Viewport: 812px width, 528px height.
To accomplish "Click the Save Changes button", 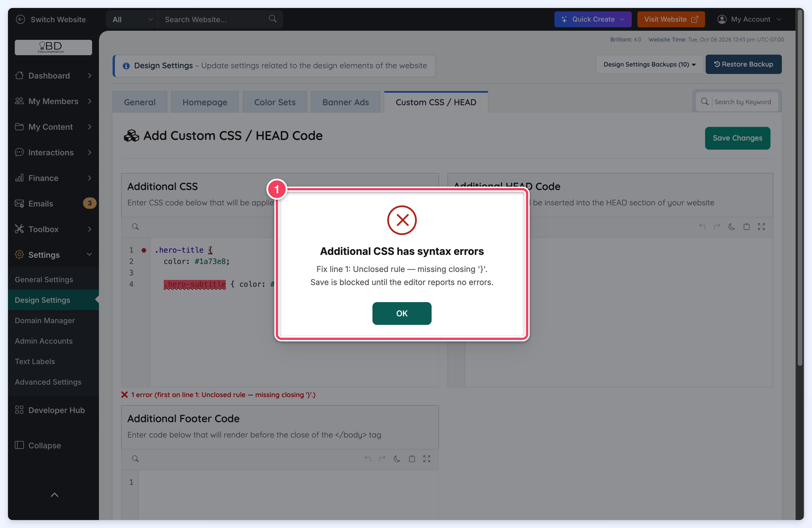I will click(x=737, y=138).
